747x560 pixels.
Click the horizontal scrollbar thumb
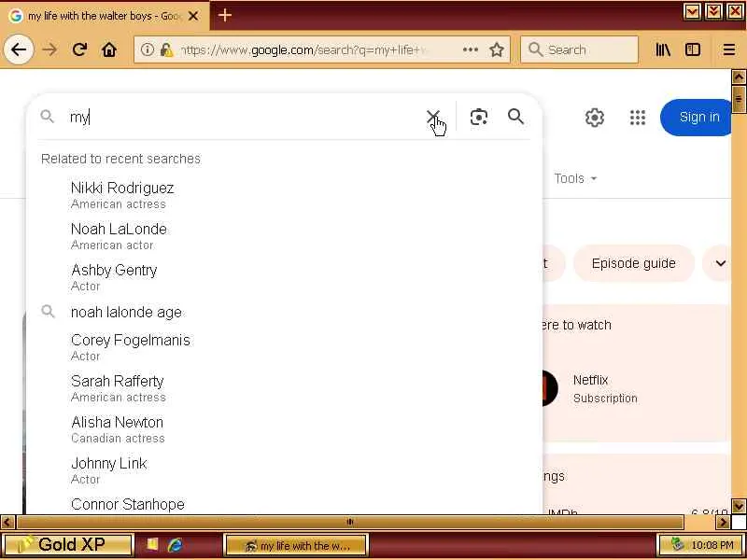(x=351, y=522)
